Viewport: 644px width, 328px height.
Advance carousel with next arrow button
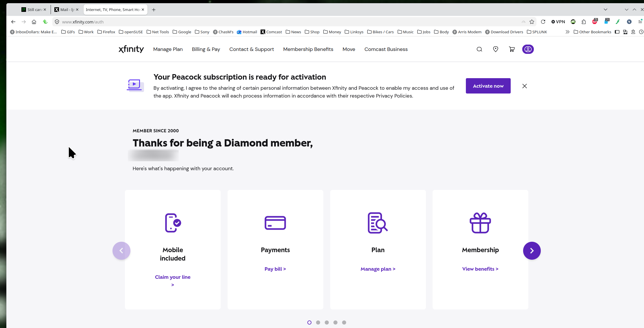pos(532,251)
